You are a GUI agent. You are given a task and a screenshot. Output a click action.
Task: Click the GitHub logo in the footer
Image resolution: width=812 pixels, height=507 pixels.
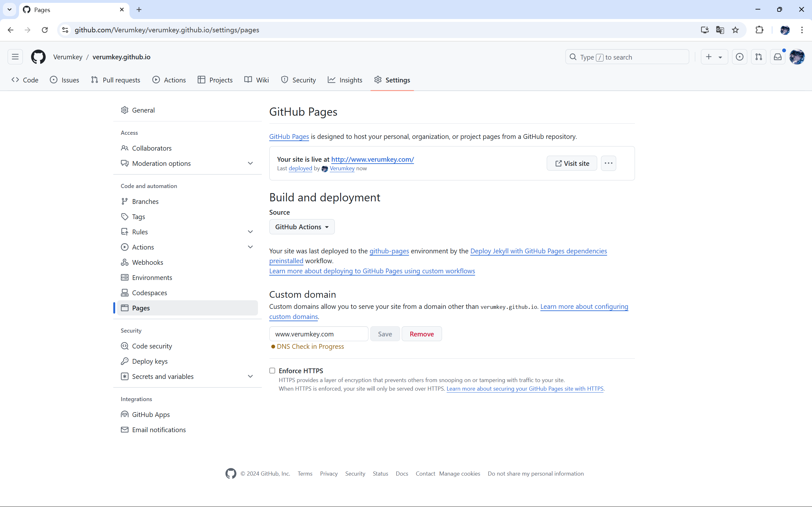coord(231,473)
